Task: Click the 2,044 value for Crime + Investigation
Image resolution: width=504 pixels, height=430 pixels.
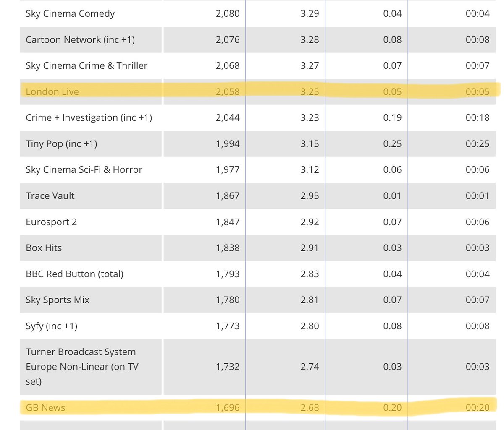Action: [x=228, y=118]
